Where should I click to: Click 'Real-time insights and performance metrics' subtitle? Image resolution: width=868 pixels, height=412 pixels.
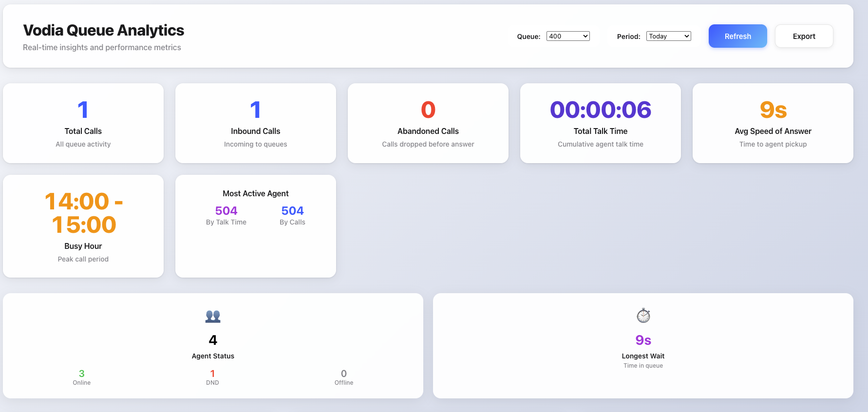click(102, 47)
